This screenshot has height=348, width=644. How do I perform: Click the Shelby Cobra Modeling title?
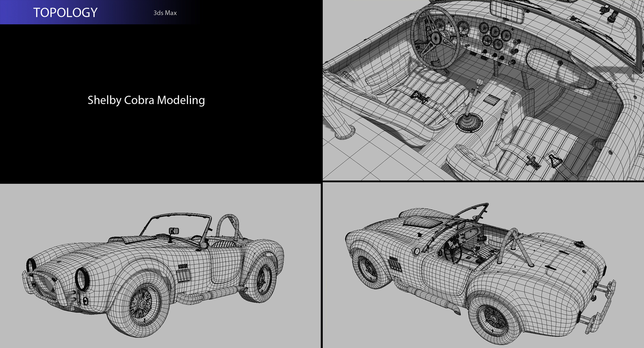tap(146, 100)
